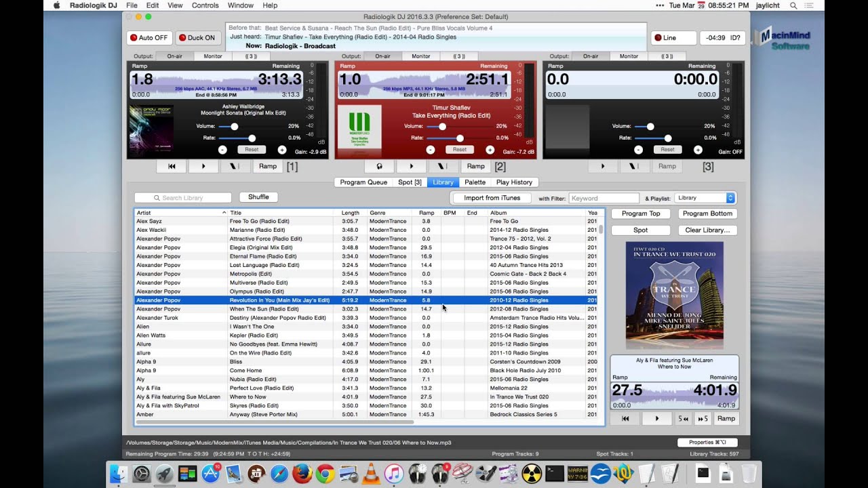This screenshot has width=868, height=488.
Task: Focus the Search Library field
Action: 183,198
